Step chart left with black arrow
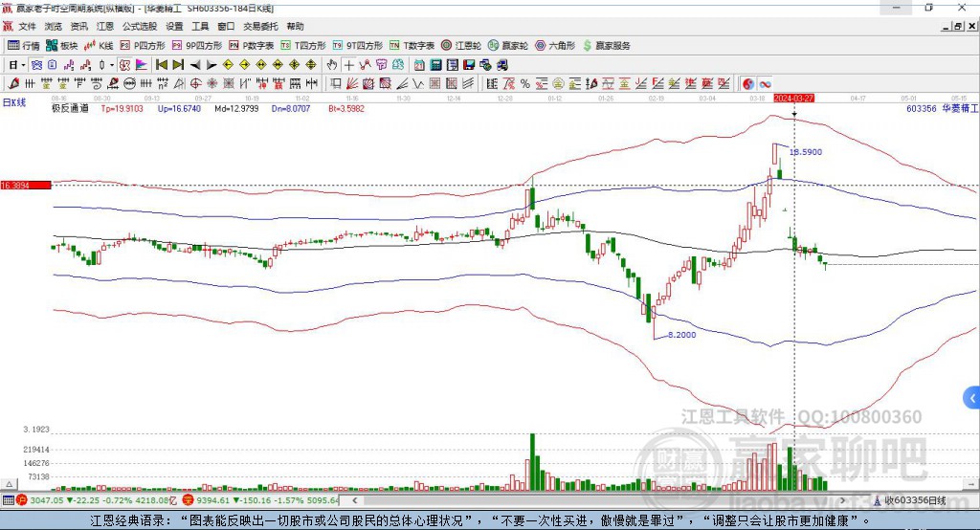Image resolution: width=980 pixels, height=530 pixels. coord(195,65)
